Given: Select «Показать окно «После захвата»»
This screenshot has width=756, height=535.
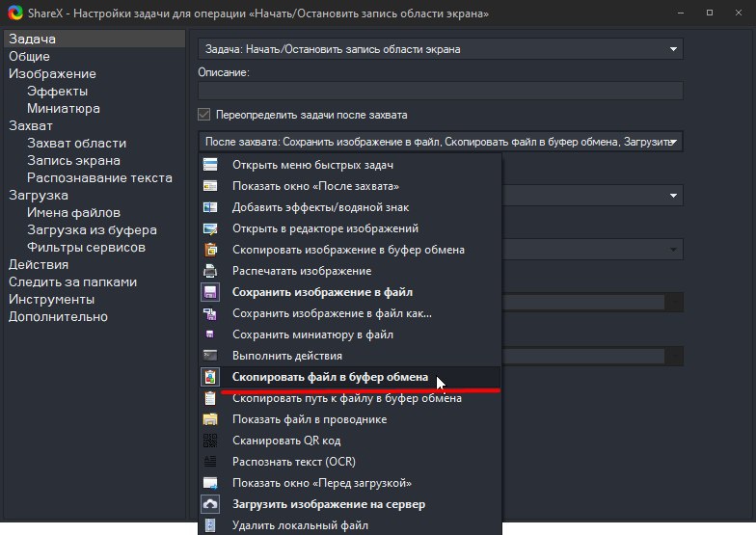Looking at the screenshot, I should pos(350,185).
